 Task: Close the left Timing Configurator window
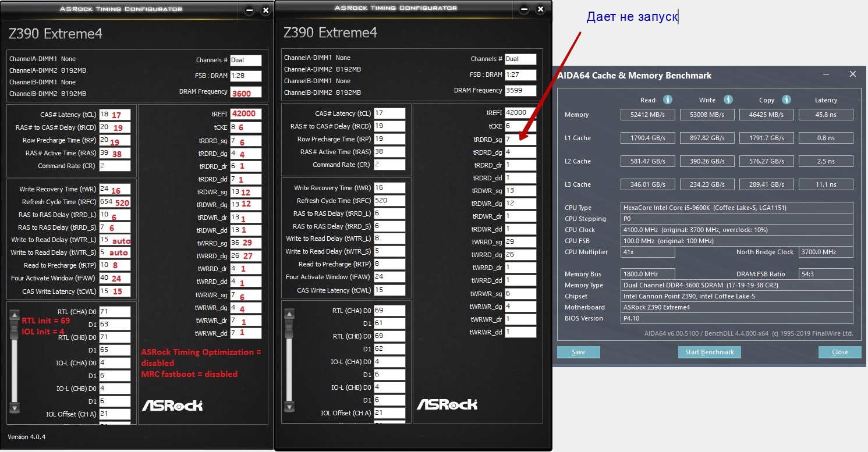265,10
